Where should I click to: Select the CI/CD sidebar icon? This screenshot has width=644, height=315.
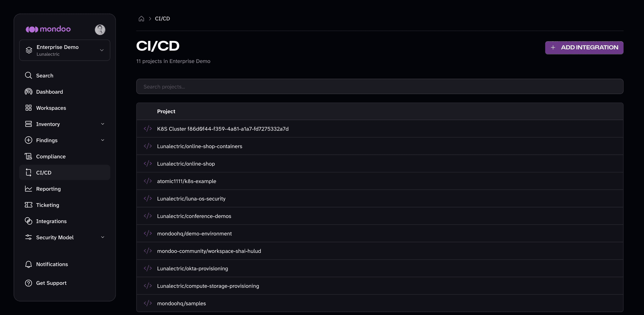29,173
